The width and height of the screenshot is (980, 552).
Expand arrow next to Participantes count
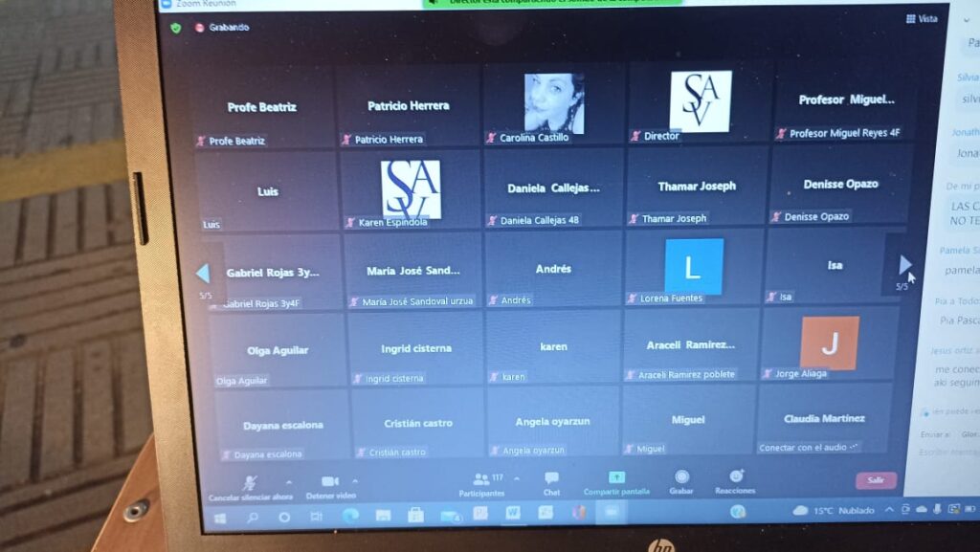[x=517, y=478]
